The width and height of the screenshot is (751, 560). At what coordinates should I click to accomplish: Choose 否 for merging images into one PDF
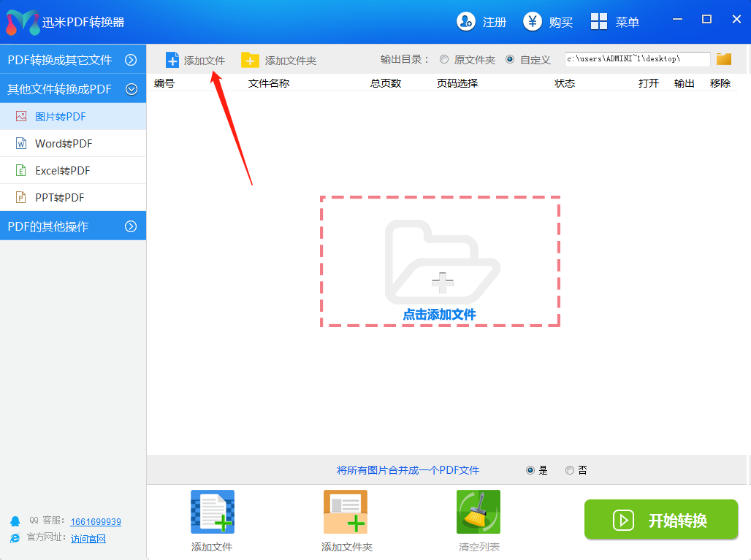pyautogui.click(x=570, y=470)
